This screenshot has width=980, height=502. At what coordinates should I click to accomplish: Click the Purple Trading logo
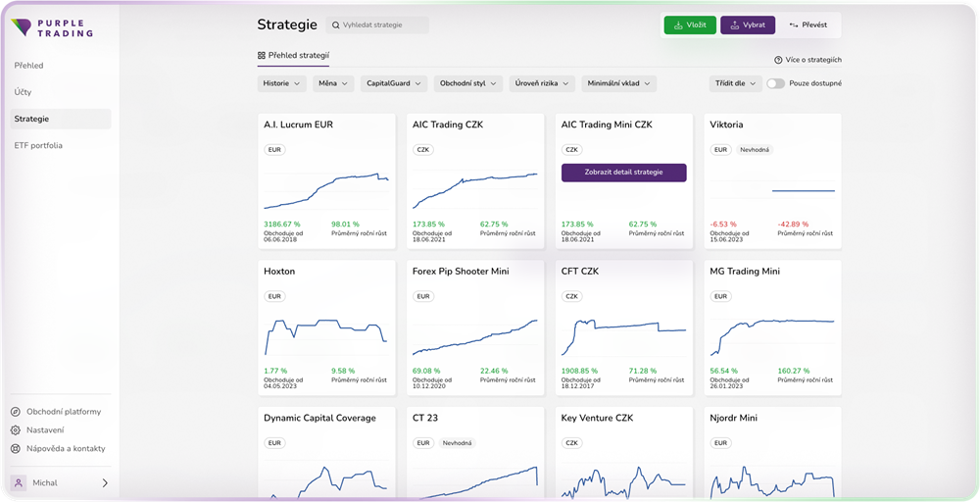pos(52,27)
